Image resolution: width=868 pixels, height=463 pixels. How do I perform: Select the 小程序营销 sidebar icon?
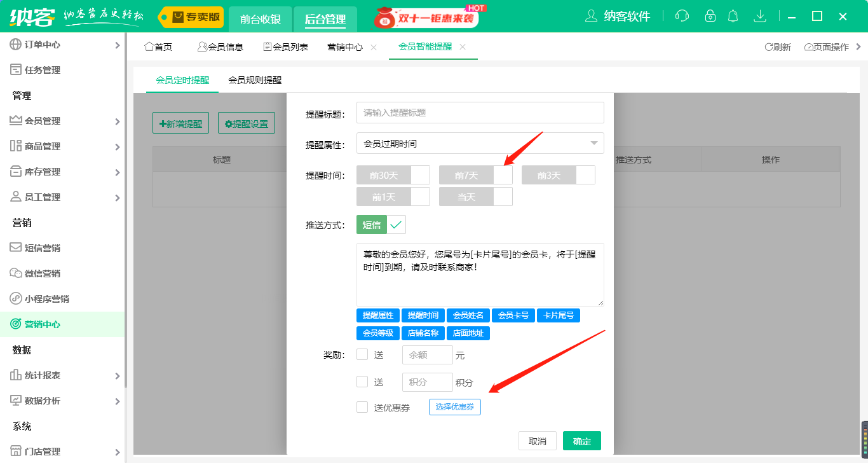14,298
